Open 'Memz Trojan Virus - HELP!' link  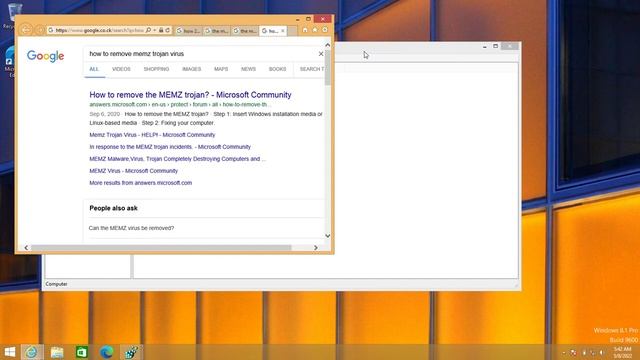[x=152, y=135]
